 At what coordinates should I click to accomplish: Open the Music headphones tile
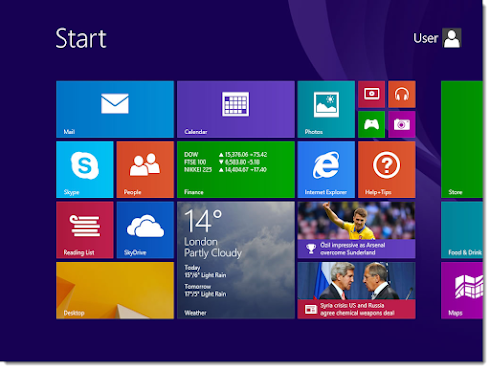pos(402,94)
